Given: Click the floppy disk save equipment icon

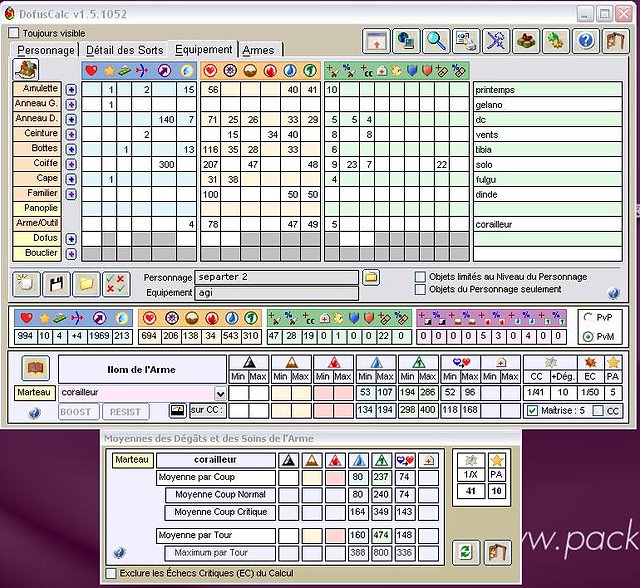Looking at the screenshot, I should (x=57, y=283).
